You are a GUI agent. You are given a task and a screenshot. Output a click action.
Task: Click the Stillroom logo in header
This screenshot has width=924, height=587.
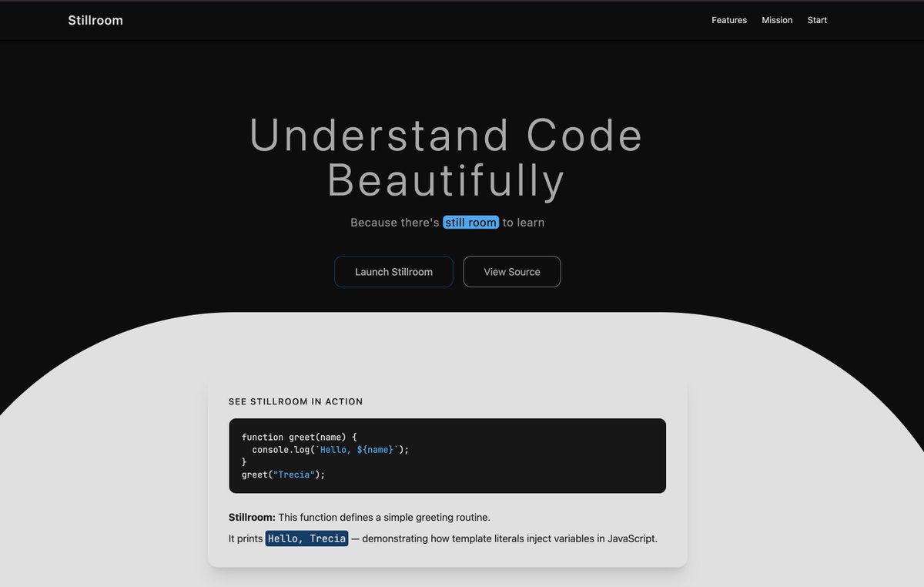point(95,20)
